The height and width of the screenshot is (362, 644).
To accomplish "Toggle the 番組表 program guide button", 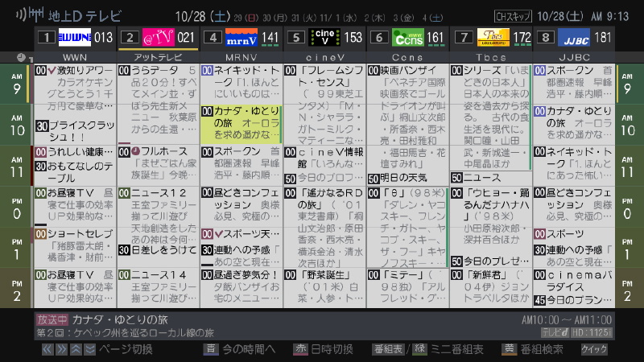I will [x=388, y=349].
